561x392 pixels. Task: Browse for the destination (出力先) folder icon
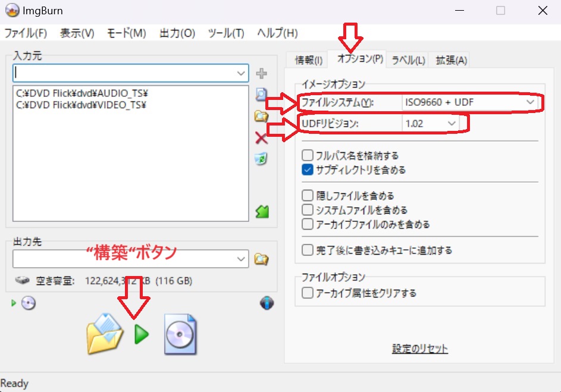(x=261, y=259)
